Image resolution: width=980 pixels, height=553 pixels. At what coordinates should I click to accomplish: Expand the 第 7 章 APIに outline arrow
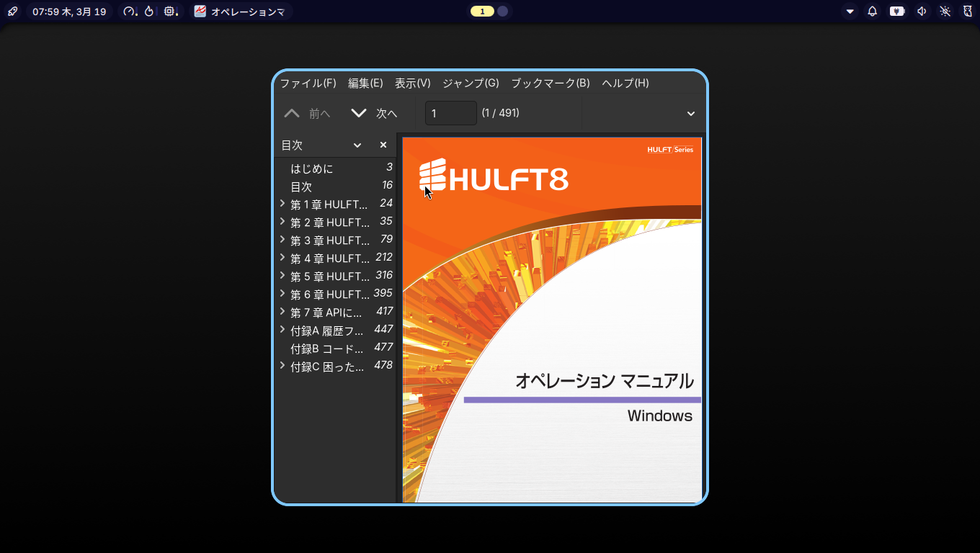(x=282, y=312)
